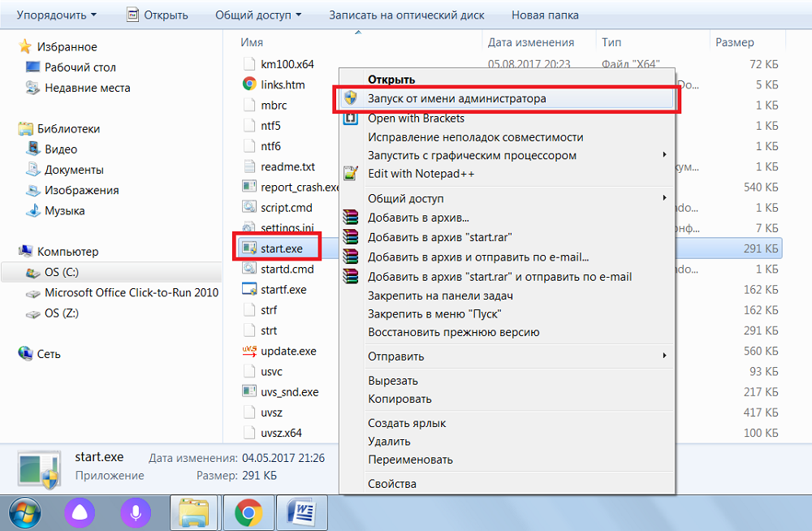This screenshot has height=531, width=812.
Task: Sort by the Дата изменения column header
Action: (x=539, y=42)
